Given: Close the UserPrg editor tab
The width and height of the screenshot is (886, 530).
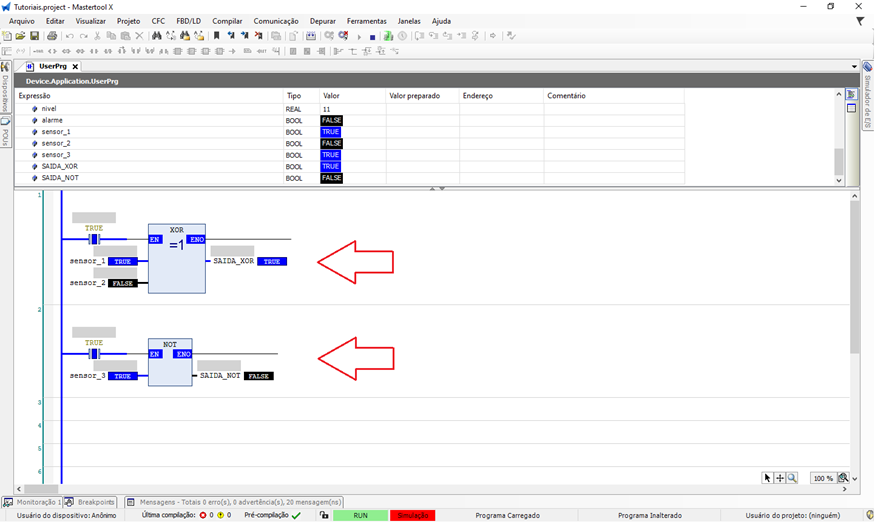Looking at the screenshot, I should pyautogui.click(x=75, y=67).
